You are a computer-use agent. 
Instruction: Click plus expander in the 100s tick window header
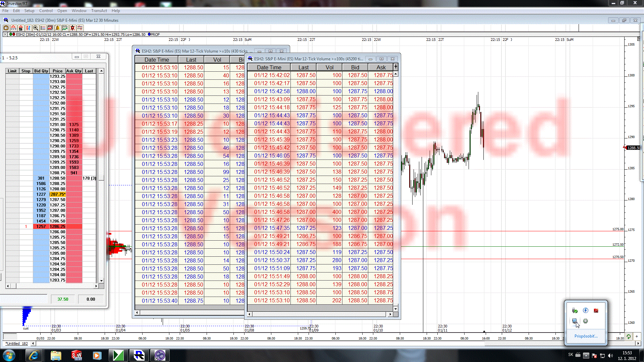[396, 67]
